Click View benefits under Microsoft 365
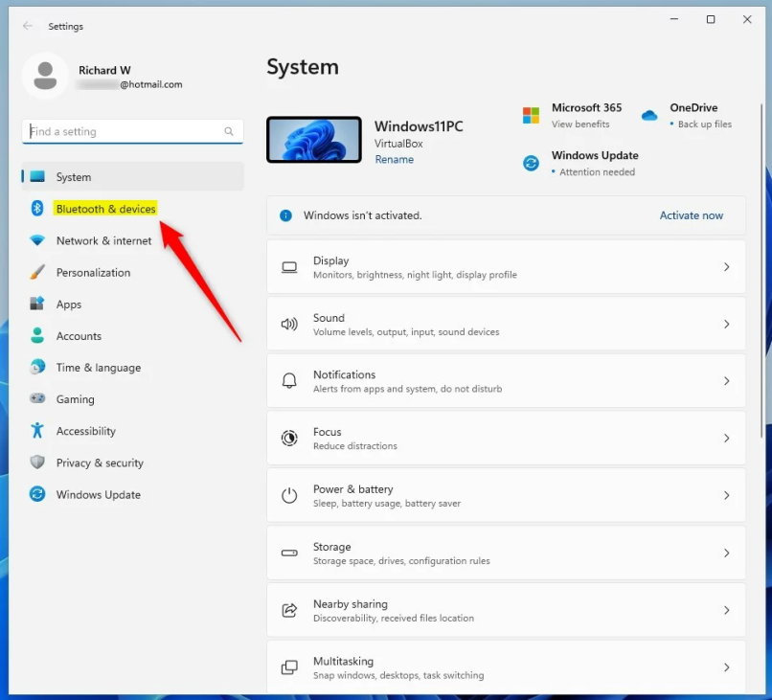This screenshot has height=700, width=772. 581,124
